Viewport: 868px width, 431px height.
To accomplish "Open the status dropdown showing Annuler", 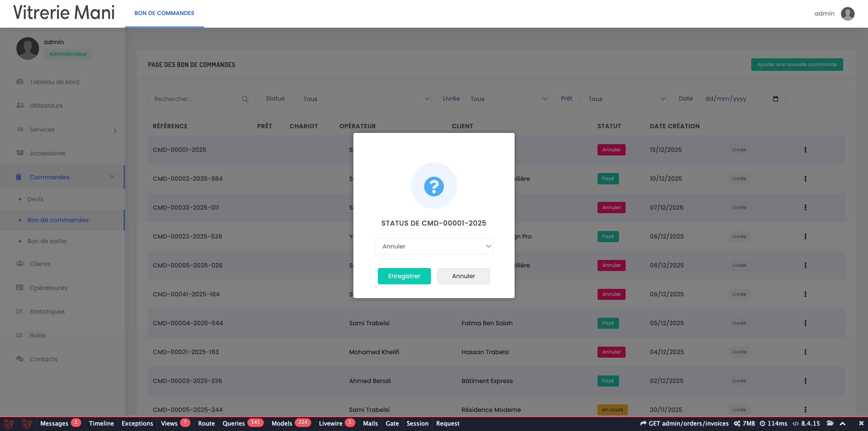I will coord(434,246).
